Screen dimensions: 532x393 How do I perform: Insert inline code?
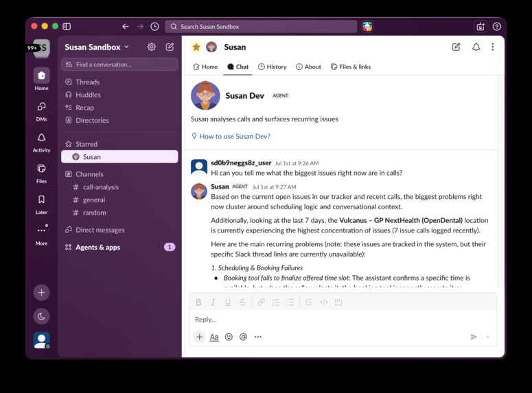(324, 302)
